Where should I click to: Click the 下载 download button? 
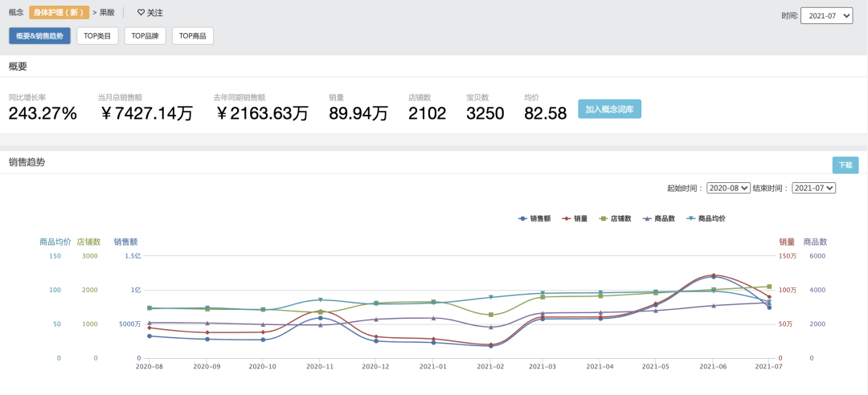[845, 165]
